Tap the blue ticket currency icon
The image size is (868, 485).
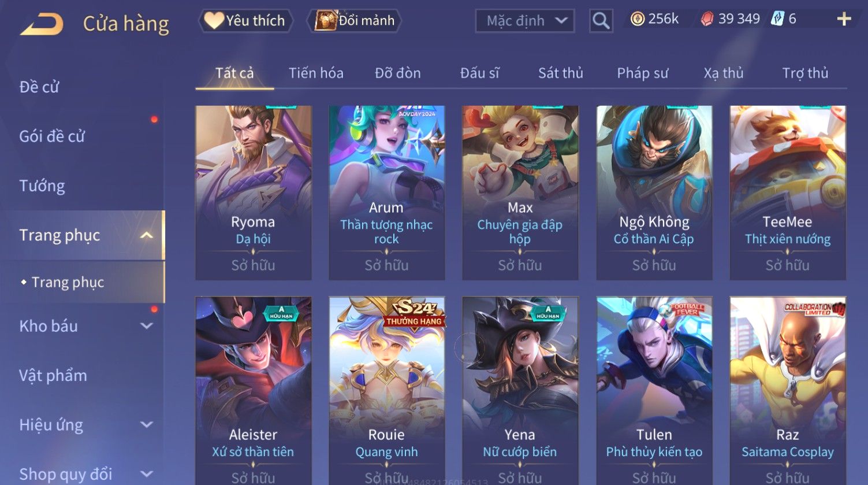tap(777, 19)
